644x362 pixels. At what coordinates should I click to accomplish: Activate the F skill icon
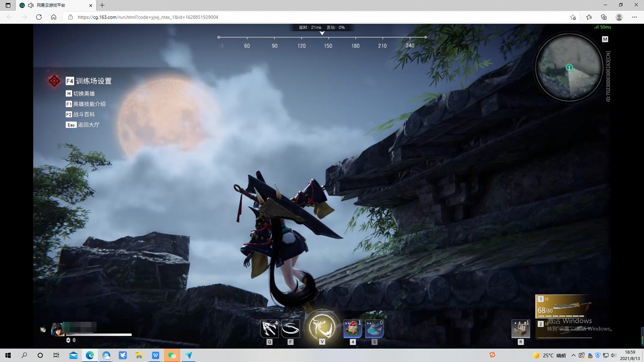click(290, 329)
